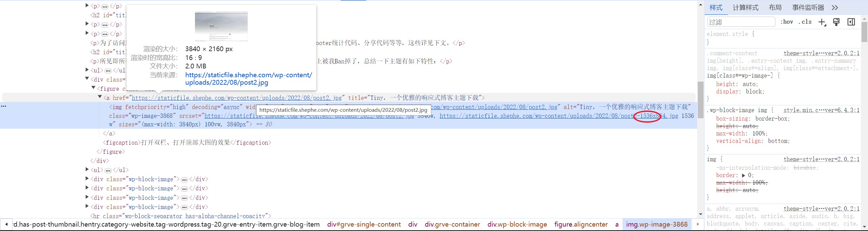Click the fetchpriority="high" attribute
Screen dimensions: 868x231
157,107
